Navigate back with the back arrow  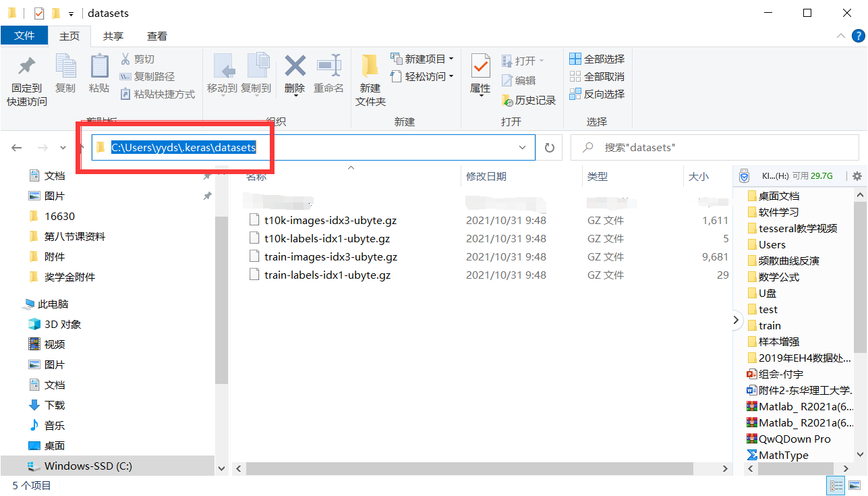16,147
